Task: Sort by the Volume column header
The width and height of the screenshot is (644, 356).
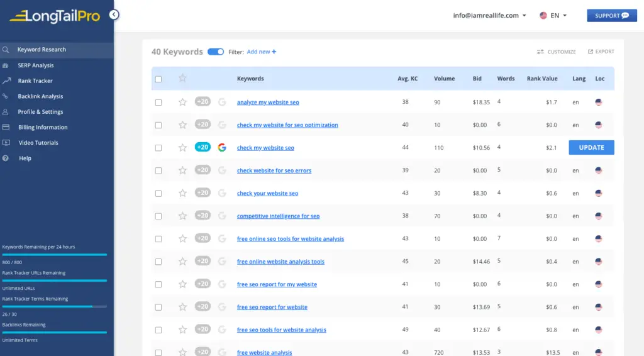Action: tap(445, 79)
